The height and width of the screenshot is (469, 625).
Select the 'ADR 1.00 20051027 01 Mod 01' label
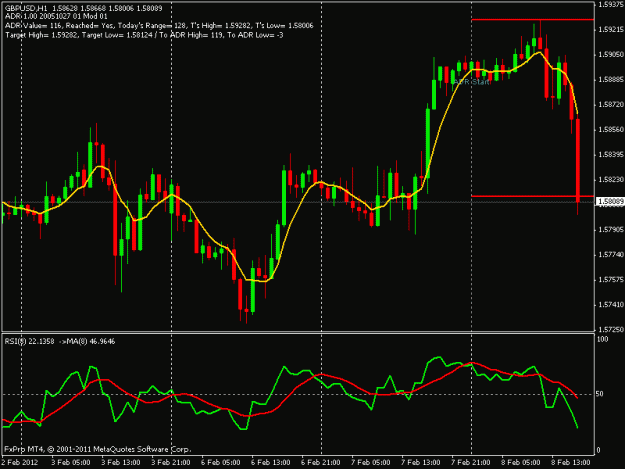[x=56, y=17]
